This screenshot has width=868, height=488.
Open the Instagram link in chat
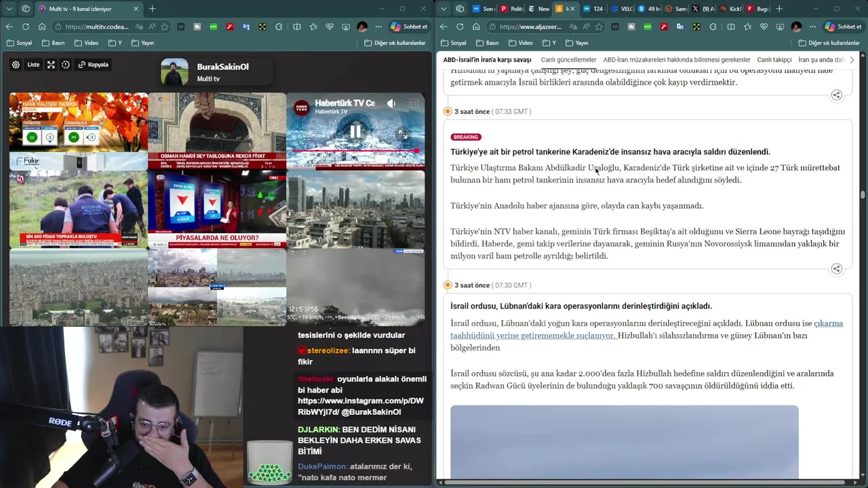tap(361, 407)
